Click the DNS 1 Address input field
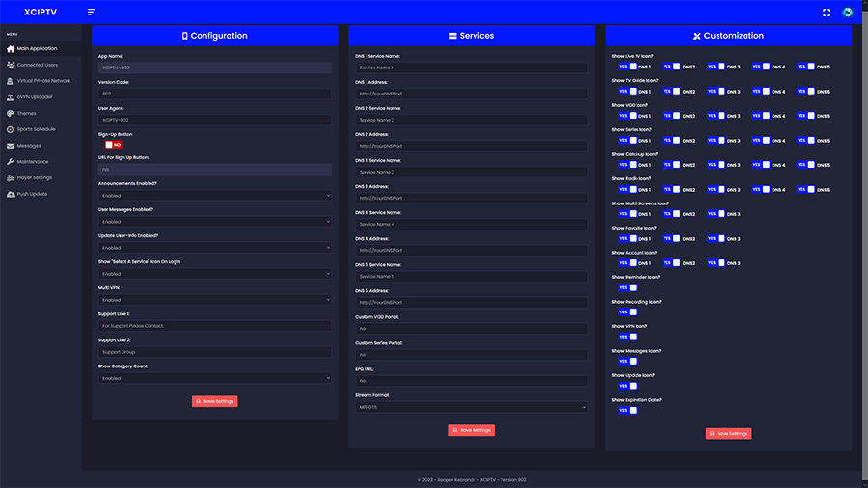The width and height of the screenshot is (868, 488). 471,94
